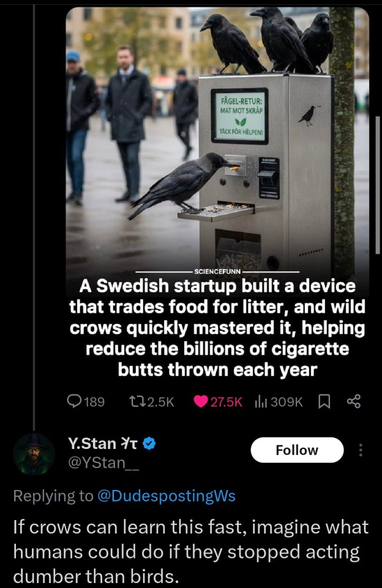Click the blue verified badge next to Y.Stan
The width and height of the screenshot is (382, 588).
149,443
